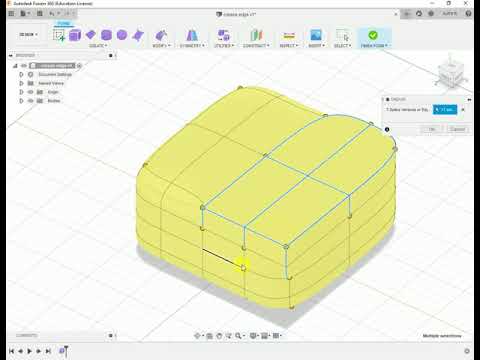This screenshot has height=360, width=480.
Task: Open the help question mark icon
Action: click(x=468, y=14)
